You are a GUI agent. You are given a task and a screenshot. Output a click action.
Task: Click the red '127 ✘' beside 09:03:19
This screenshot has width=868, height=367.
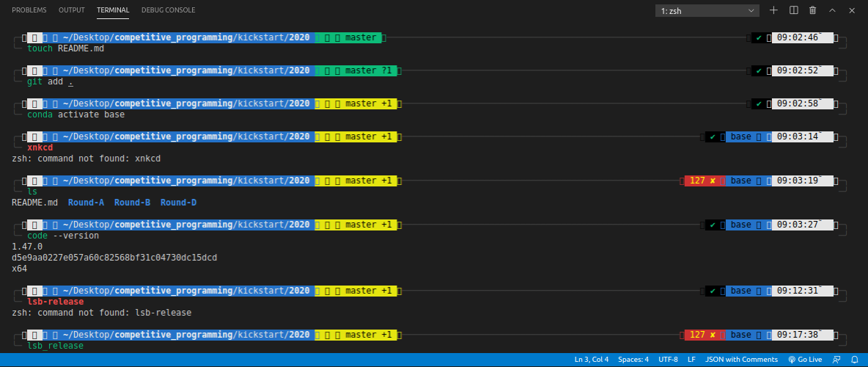click(x=703, y=181)
